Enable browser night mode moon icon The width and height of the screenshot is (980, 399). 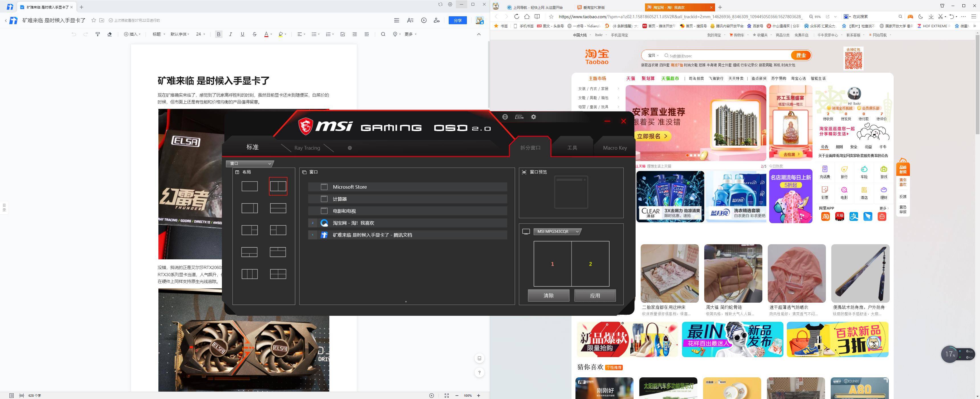coord(921,16)
